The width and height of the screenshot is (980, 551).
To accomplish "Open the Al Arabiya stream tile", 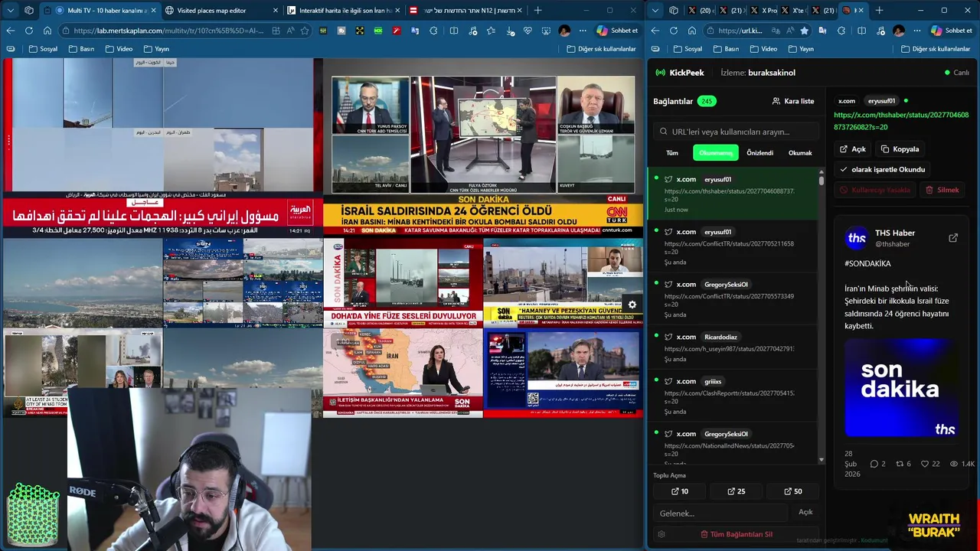I will click(x=162, y=148).
